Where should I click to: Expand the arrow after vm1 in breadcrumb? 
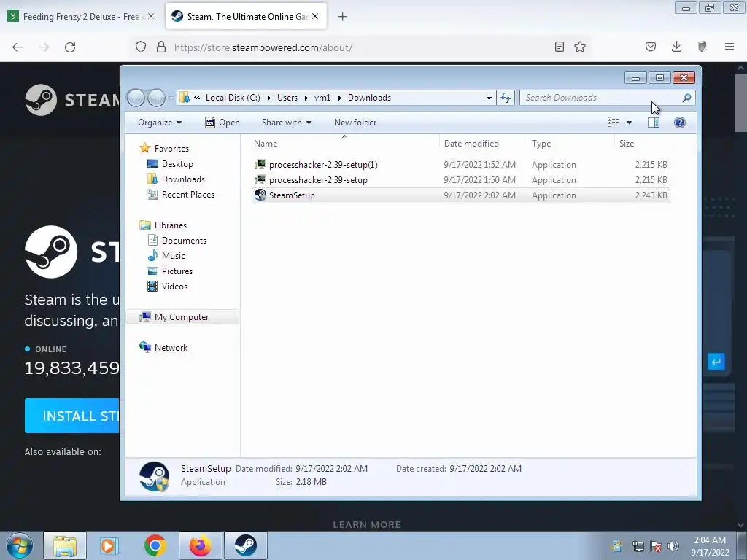tap(340, 98)
